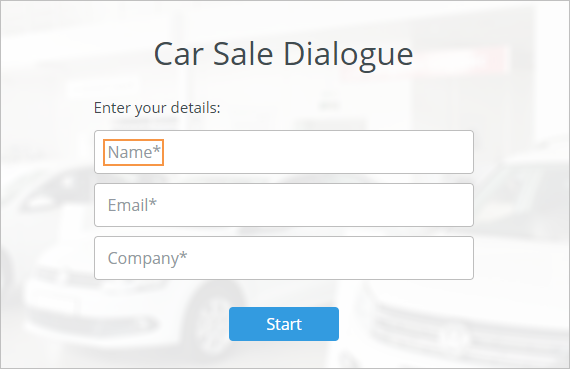Focus the Name input field
Screen dimensions: 570x369
(x=284, y=152)
